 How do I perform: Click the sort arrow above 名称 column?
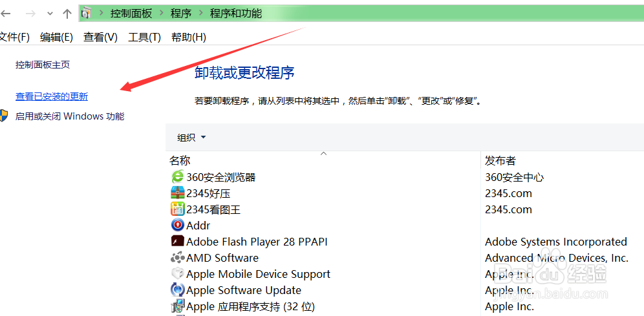pyautogui.click(x=324, y=154)
